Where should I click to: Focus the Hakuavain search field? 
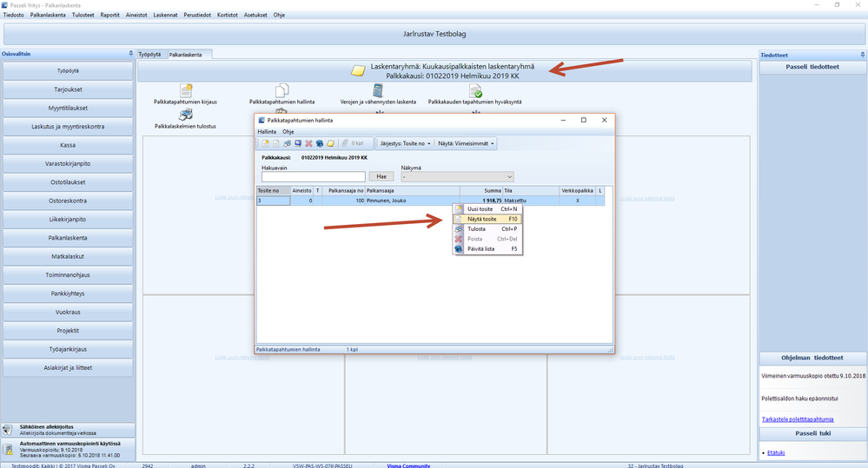pyautogui.click(x=314, y=177)
